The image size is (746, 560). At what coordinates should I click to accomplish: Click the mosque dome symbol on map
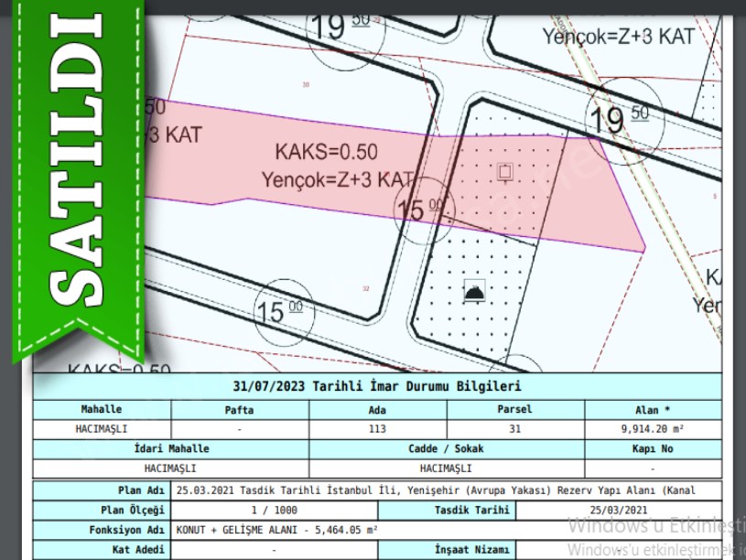click(474, 293)
